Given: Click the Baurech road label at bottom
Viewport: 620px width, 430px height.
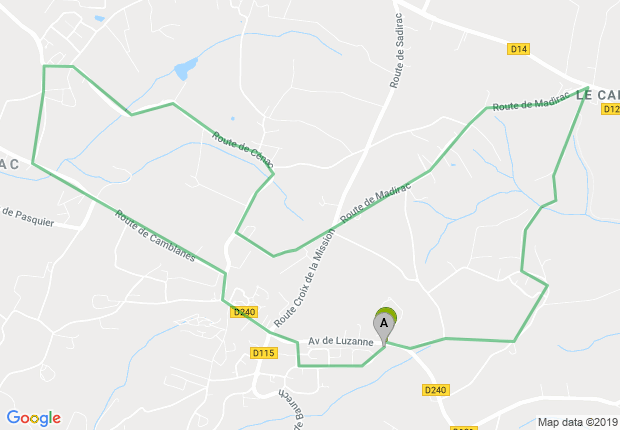Looking at the screenshot, I should [x=289, y=409].
